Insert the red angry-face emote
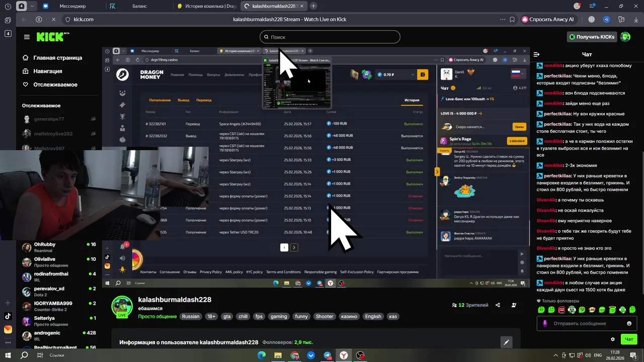Viewport: 644px width, 362px height. 561,310
